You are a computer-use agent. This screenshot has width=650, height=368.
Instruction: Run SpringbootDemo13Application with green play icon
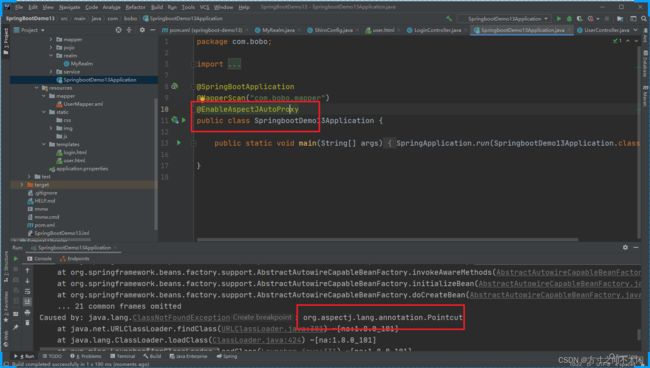click(x=559, y=19)
